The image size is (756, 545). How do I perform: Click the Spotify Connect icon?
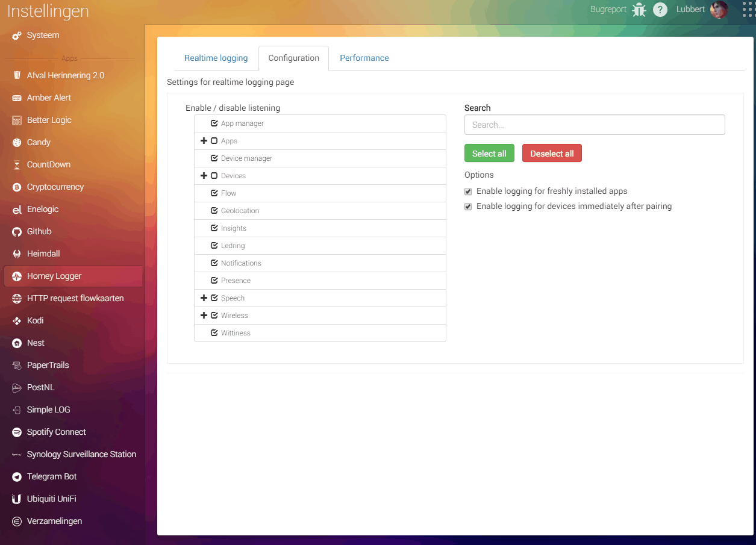[x=17, y=432]
